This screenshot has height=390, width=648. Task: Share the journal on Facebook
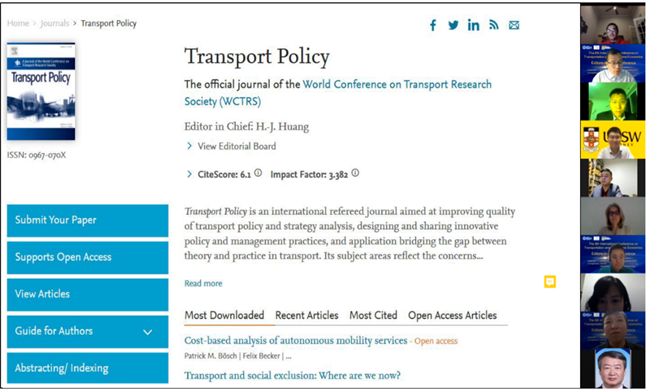coord(433,25)
